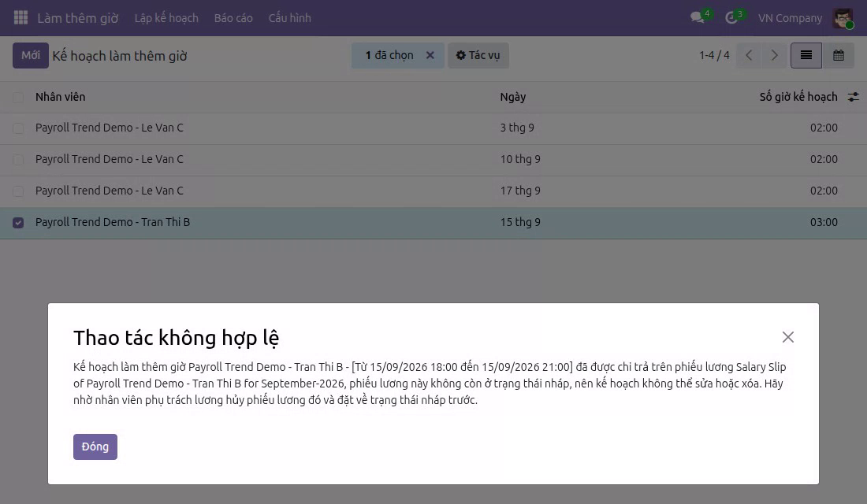Screen dimensions: 867x504
Task: Open the apps grid menu icon
Action: click(x=20, y=17)
